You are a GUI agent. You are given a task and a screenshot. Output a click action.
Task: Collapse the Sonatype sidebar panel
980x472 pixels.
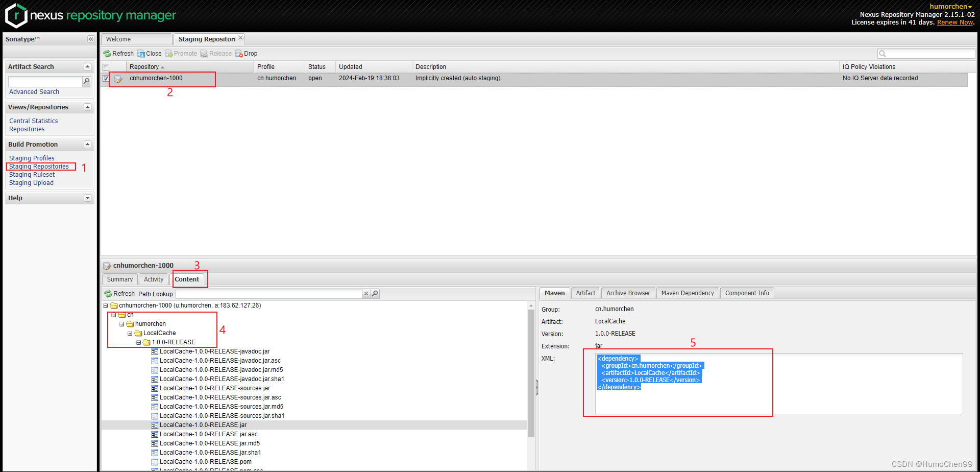[91, 39]
